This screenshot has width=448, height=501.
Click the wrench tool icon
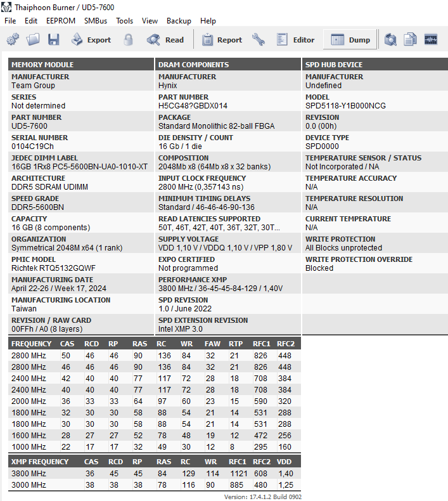point(259,39)
